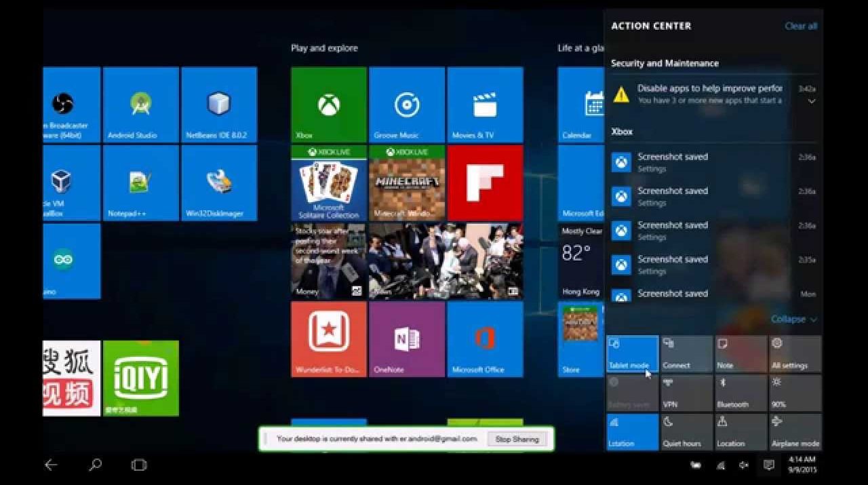Image resolution: width=868 pixels, height=485 pixels.
Task: Open Notepad++ tile
Action: tap(141, 183)
